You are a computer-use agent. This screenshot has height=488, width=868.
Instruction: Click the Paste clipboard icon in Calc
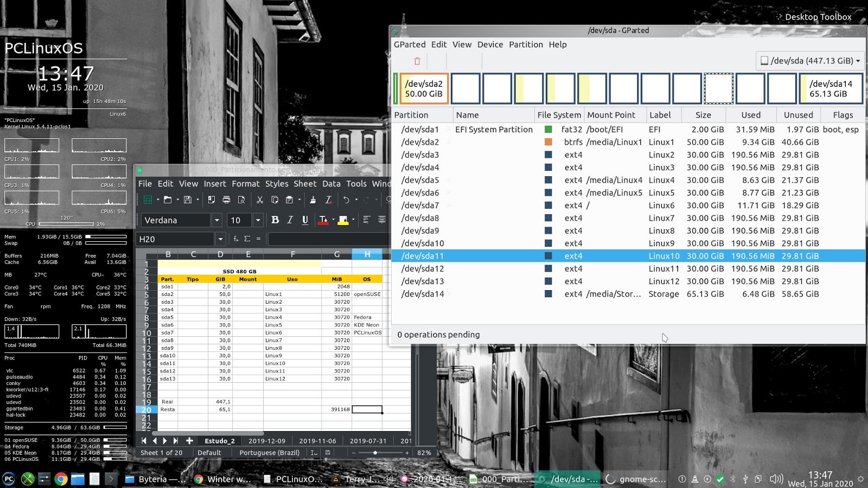(289, 200)
